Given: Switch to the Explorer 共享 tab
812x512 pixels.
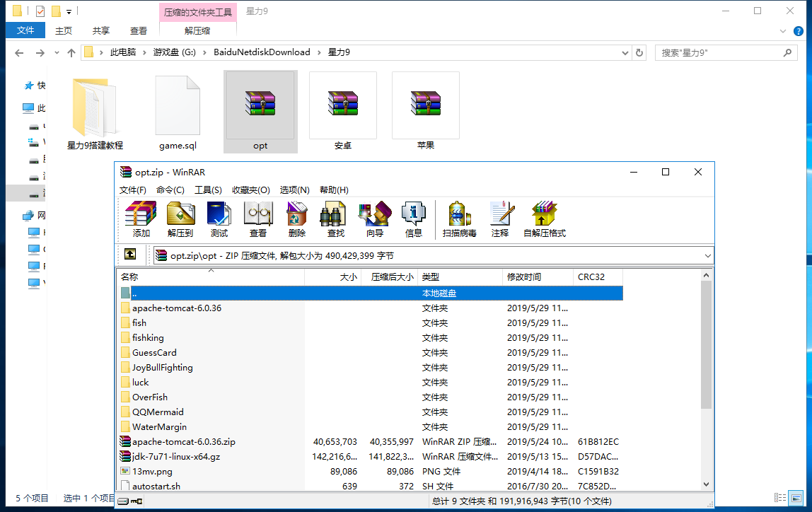Looking at the screenshot, I should click(101, 31).
